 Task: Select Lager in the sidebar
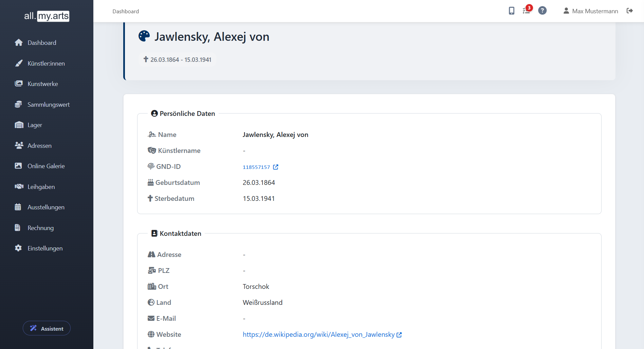pyautogui.click(x=35, y=125)
